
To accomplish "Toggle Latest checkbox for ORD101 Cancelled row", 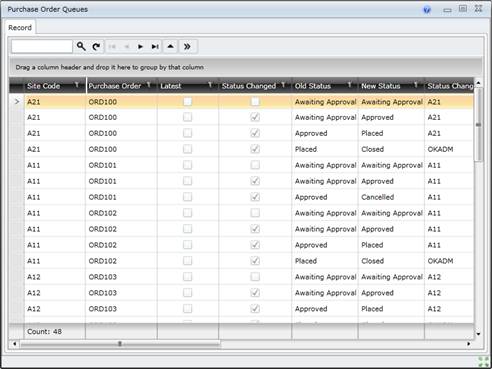I will click(188, 197).
